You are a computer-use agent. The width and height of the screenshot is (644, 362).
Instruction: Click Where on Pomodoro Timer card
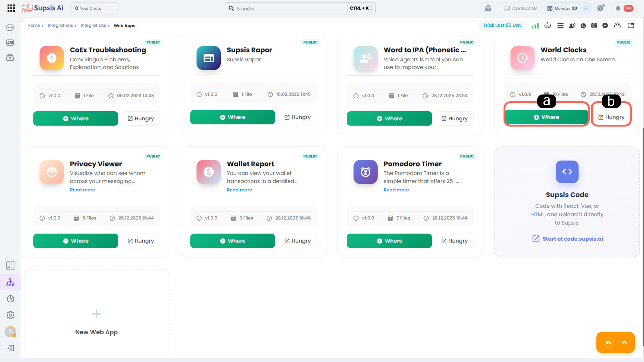pyautogui.click(x=389, y=241)
